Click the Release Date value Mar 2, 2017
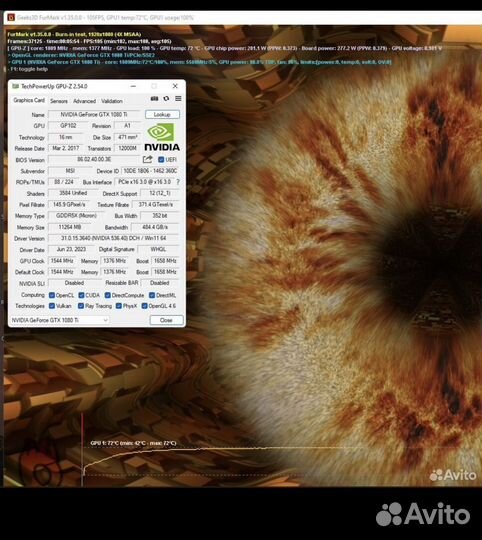 [65, 148]
